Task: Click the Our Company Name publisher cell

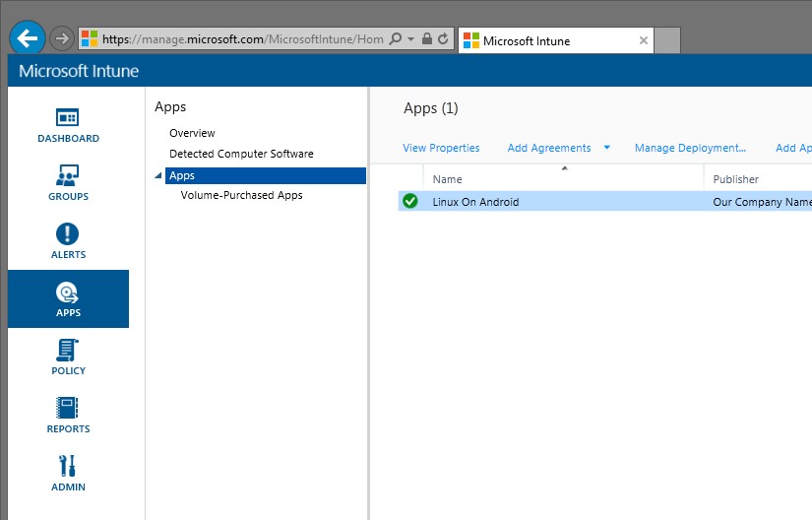Action: point(762,202)
